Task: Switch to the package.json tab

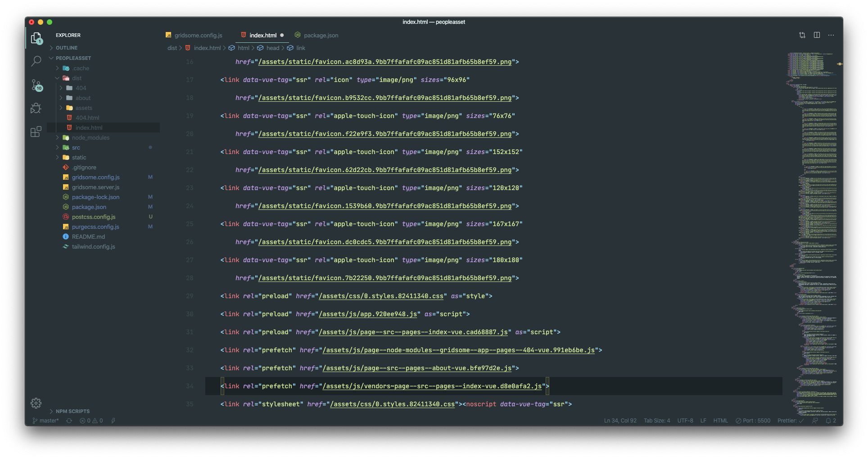Action: coord(321,35)
